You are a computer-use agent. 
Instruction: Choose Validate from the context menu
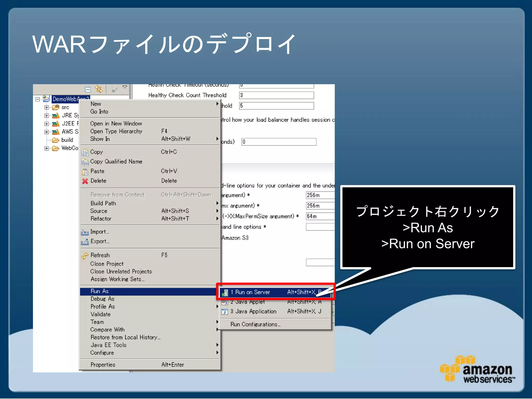pyautogui.click(x=150, y=314)
